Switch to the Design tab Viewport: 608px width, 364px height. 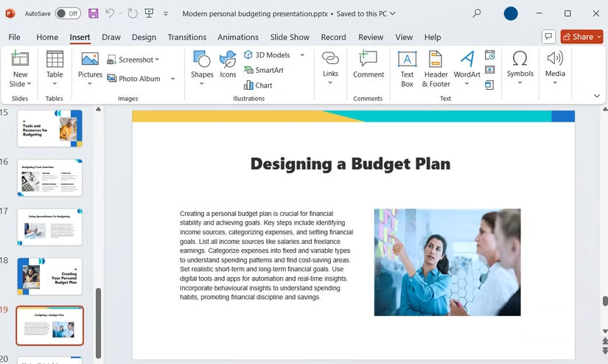click(144, 37)
